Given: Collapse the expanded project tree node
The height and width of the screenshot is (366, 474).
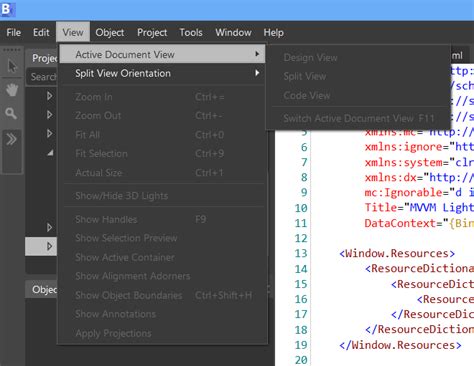Looking at the screenshot, I should click(x=50, y=153).
